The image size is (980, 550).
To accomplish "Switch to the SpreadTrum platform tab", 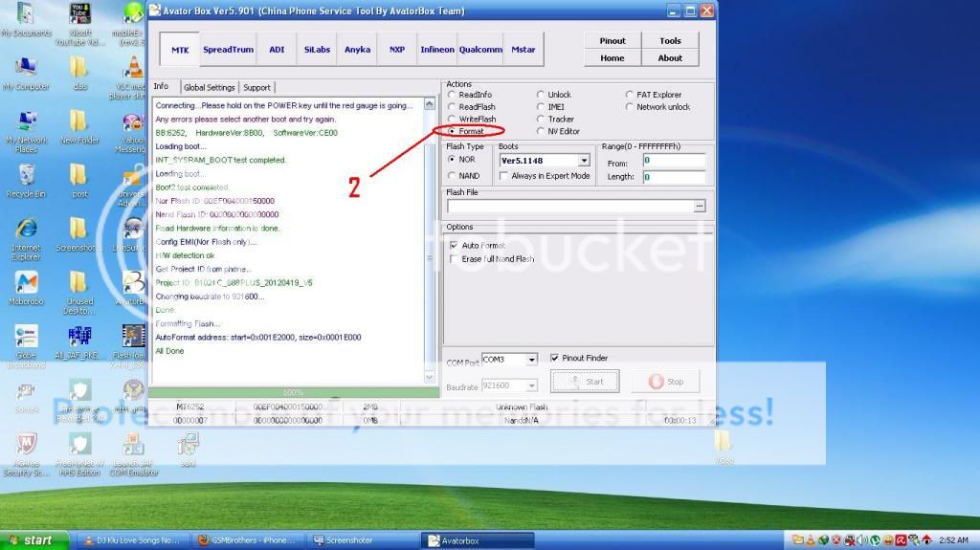I will click(228, 50).
